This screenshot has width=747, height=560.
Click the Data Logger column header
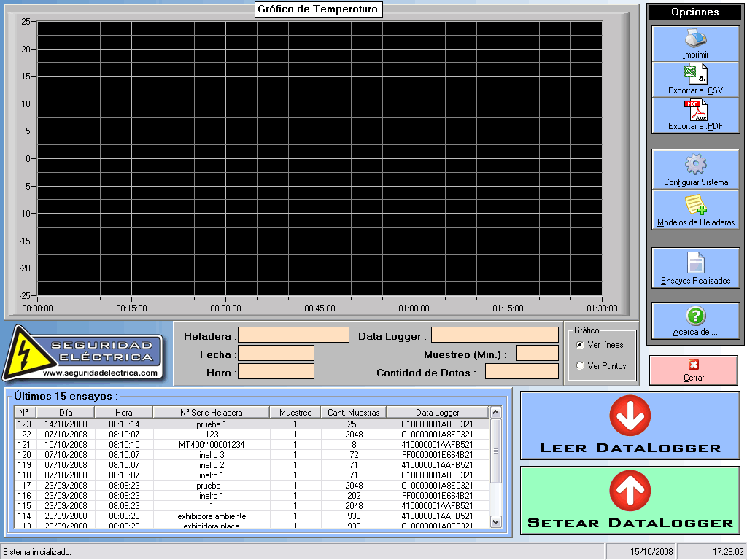[437, 413]
